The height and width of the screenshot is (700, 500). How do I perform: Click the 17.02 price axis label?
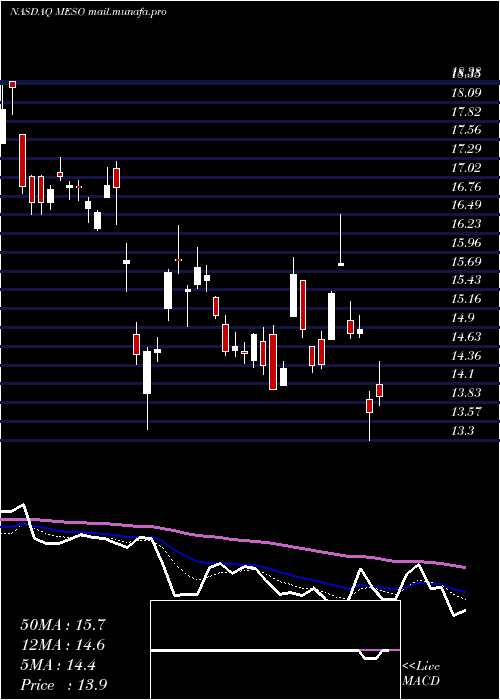click(x=467, y=167)
